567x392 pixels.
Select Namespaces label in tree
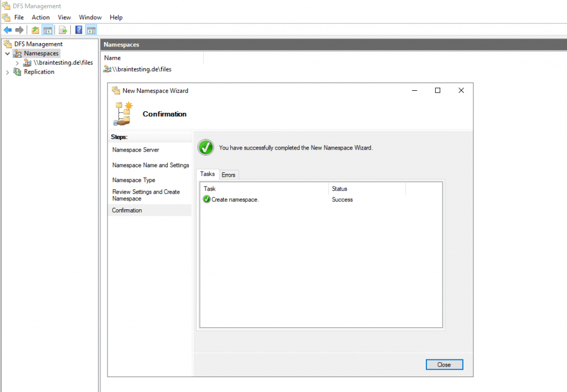pyautogui.click(x=41, y=54)
